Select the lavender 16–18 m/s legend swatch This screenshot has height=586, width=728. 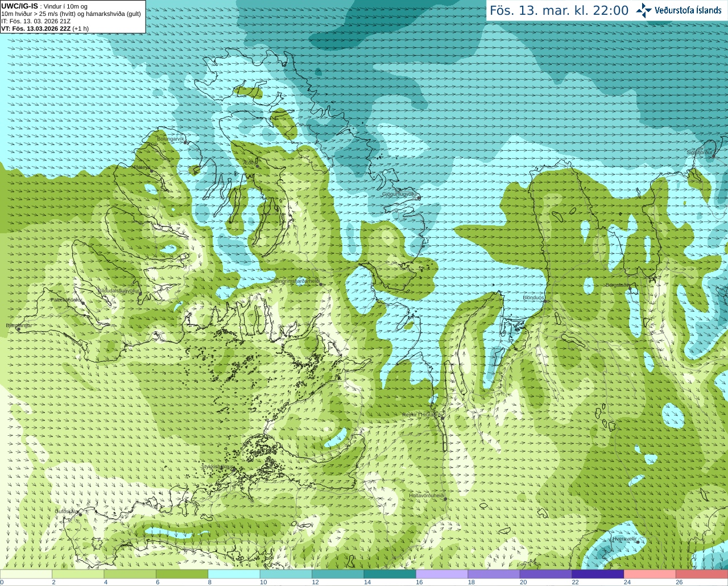[442, 574]
